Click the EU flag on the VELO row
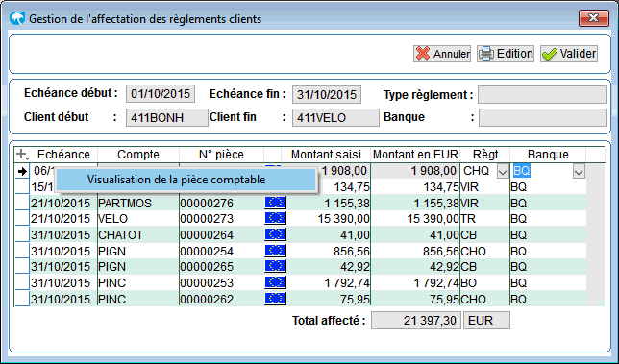Viewport: 619px width, 364px height. [x=275, y=218]
